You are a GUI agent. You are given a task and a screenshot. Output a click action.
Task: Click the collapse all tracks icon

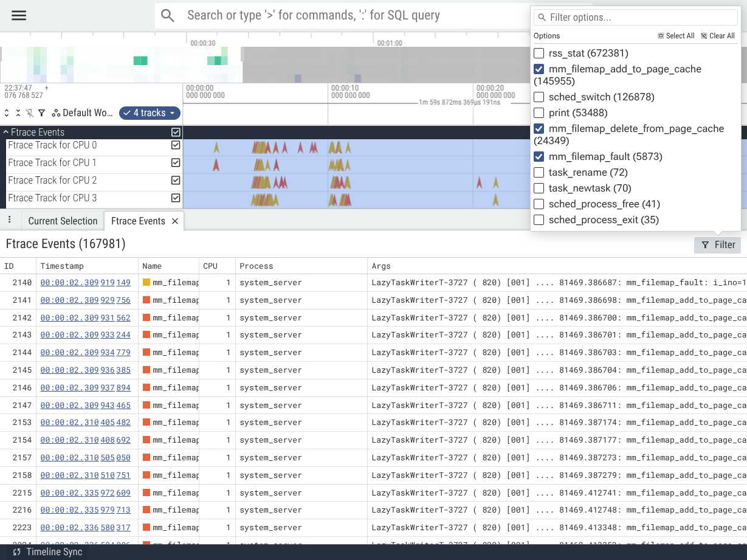click(x=18, y=113)
